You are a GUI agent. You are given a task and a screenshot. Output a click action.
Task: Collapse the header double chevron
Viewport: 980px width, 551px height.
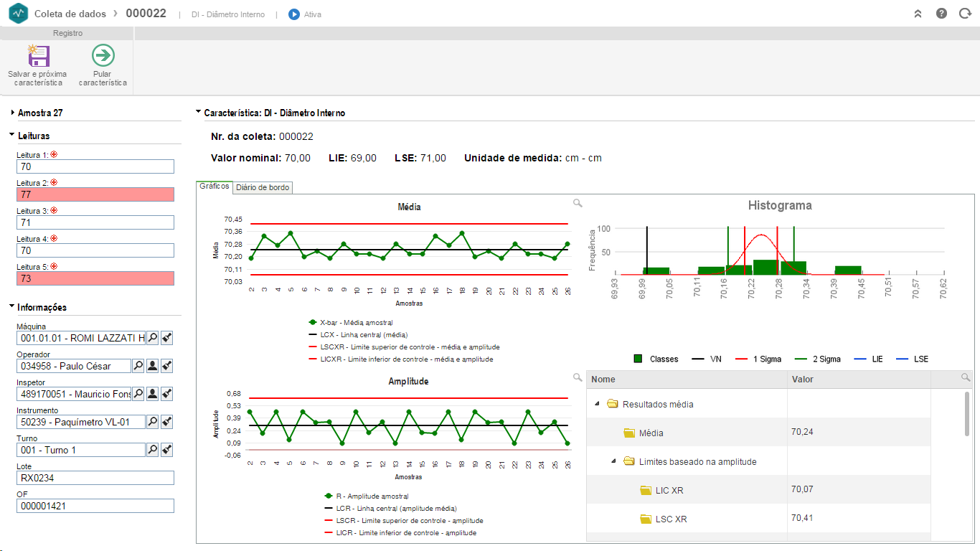click(x=918, y=14)
